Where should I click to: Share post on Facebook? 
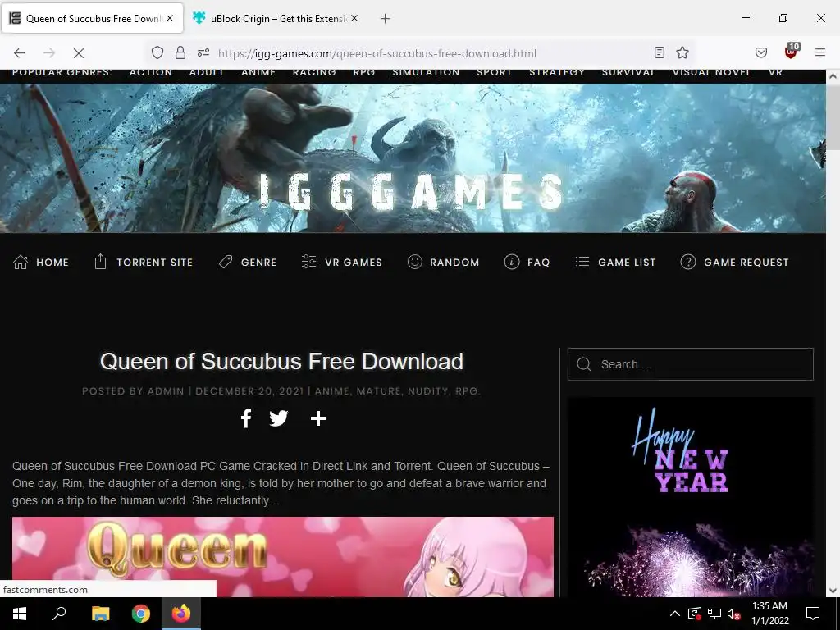coord(246,418)
